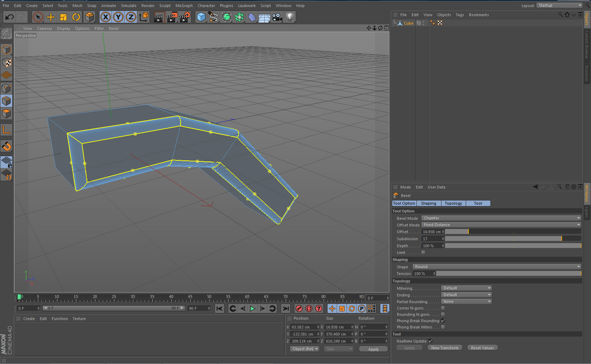The image size is (591, 364).
Task: Switch to Polygons mode
Action: [x=6, y=114]
